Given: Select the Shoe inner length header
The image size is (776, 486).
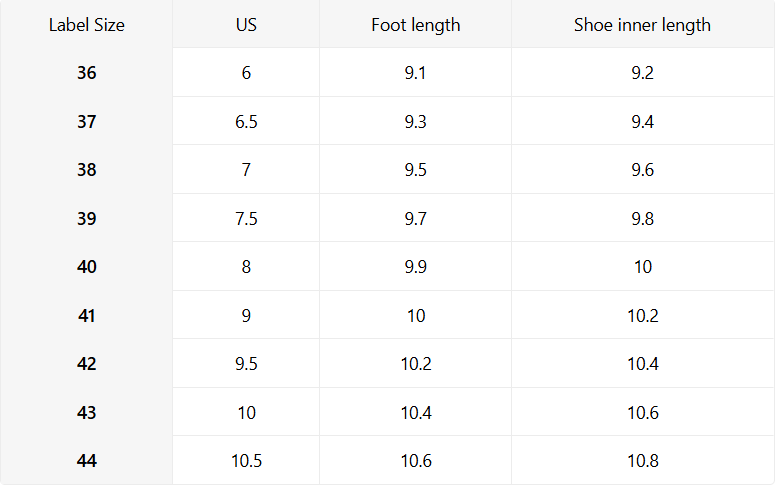Looking at the screenshot, I should (x=642, y=25).
